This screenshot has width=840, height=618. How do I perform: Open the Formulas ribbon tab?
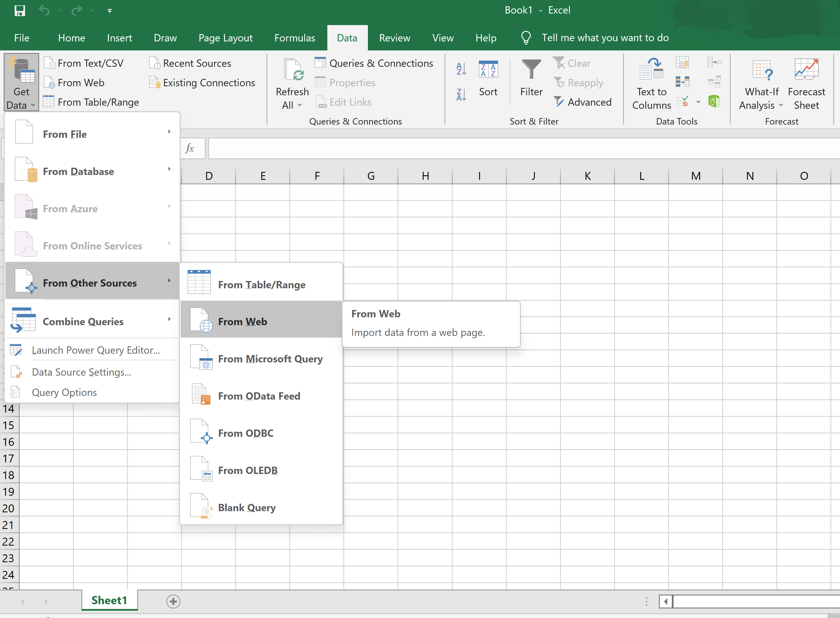[x=295, y=38]
